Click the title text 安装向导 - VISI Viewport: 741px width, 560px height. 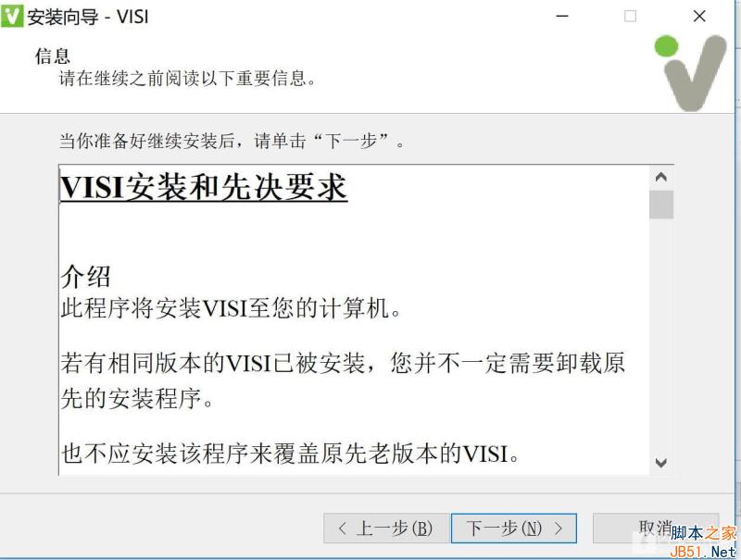pyautogui.click(x=88, y=17)
